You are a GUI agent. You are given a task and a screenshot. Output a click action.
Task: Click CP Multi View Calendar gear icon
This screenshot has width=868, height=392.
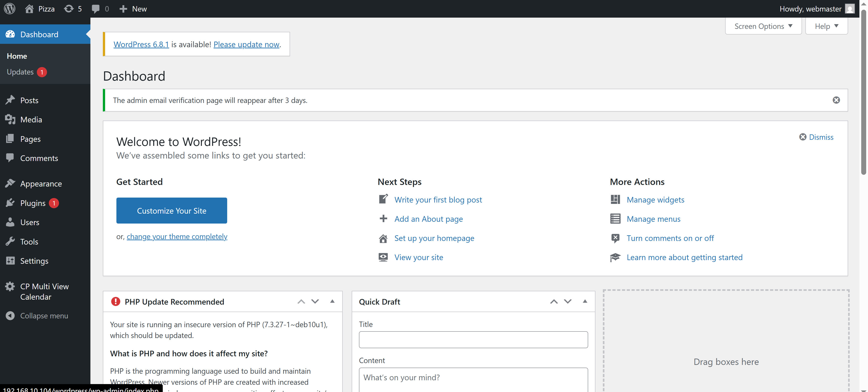(x=10, y=286)
